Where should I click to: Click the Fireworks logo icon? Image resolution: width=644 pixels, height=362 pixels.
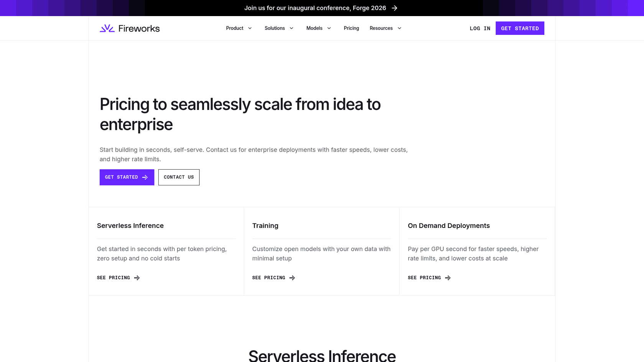click(x=107, y=28)
